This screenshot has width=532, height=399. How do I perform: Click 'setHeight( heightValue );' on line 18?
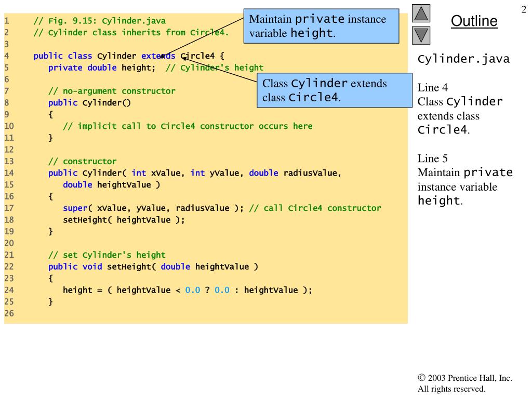(x=124, y=220)
